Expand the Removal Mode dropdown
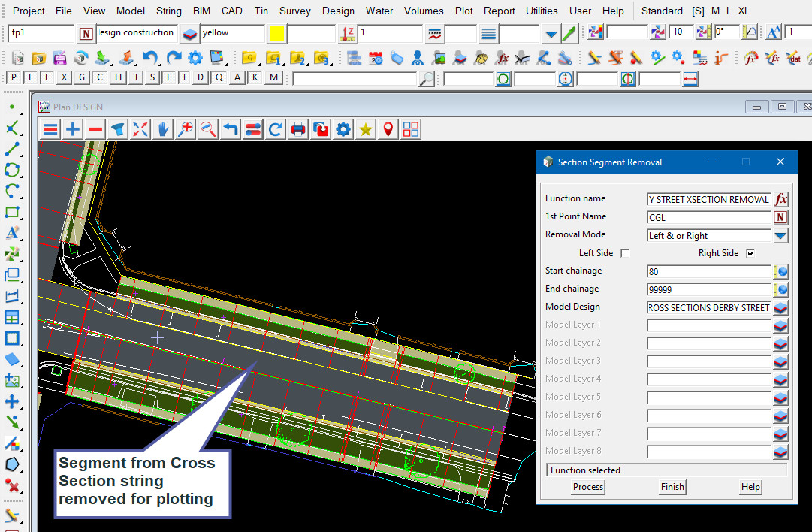The width and height of the screenshot is (812, 532). [781, 236]
